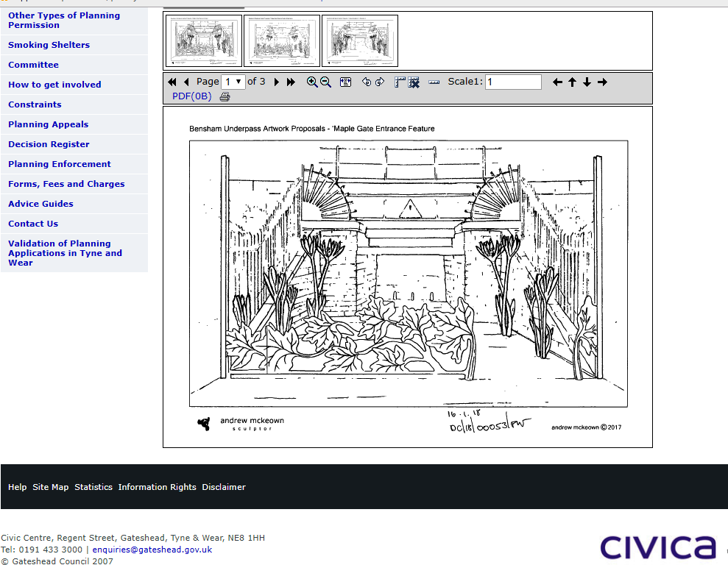The image size is (728, 565).
Task: Rotate the document clockwise
Action: click(x=380, y=82)
